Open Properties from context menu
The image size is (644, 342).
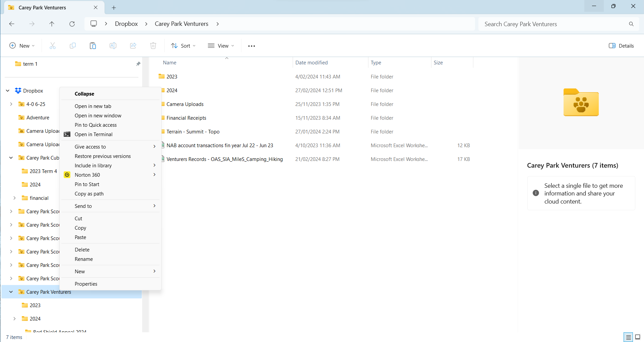111,284
